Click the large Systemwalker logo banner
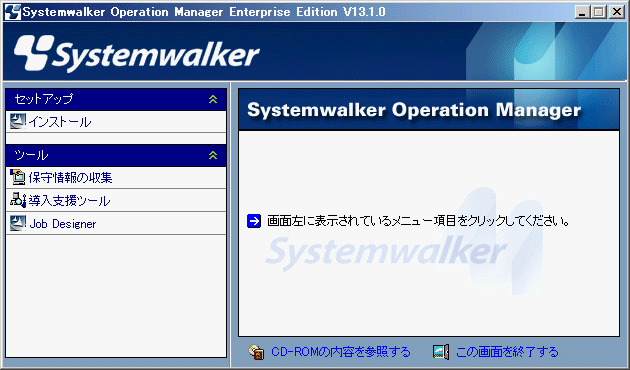The image size is (630, 370). pyautogui.click(x=137, y=54)
